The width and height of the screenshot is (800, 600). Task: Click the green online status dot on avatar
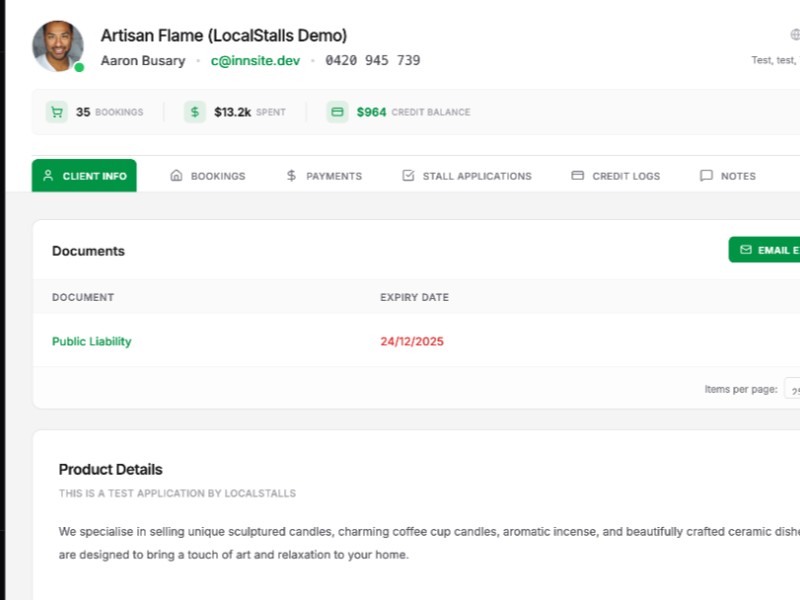click(79, 67)
